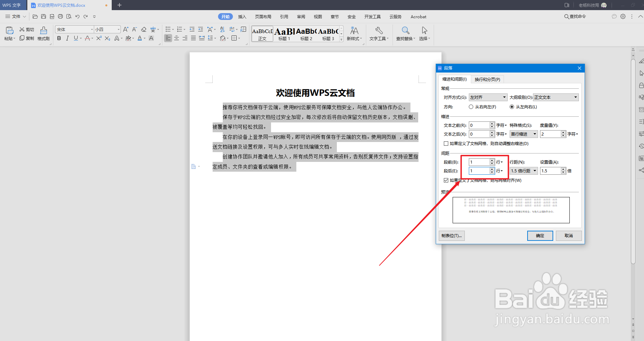This screenshot has height=341, width=644.
Task: Click the 粘贴 paste icon
Action: coord(9,30)
